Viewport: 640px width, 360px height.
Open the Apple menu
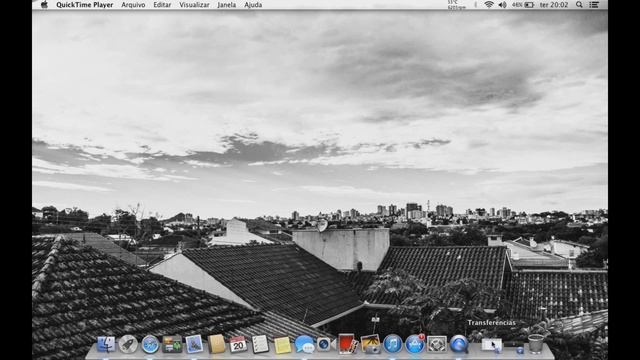(x=44, y=5)
